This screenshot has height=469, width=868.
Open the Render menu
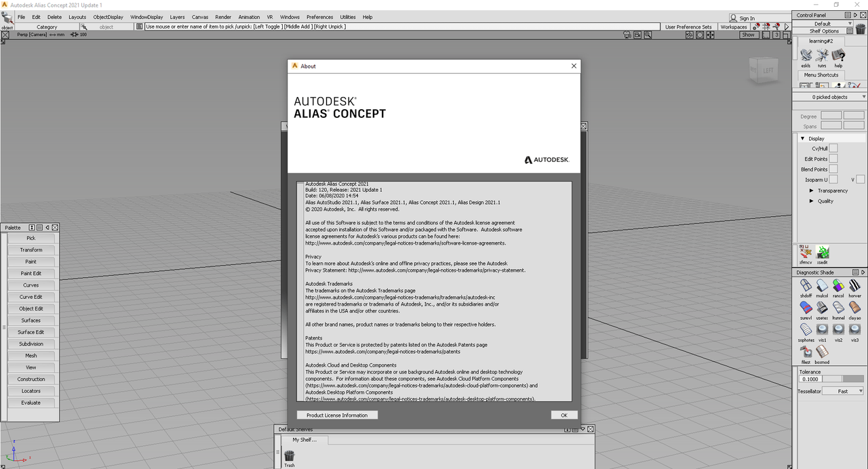click(223, 17)
